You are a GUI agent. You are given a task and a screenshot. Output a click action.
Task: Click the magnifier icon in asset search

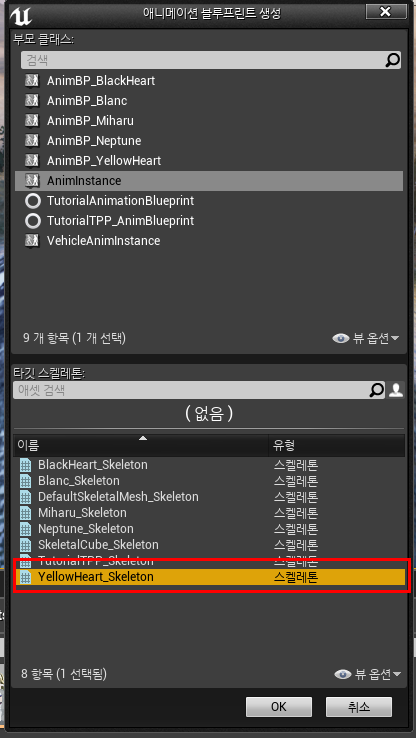377,390
